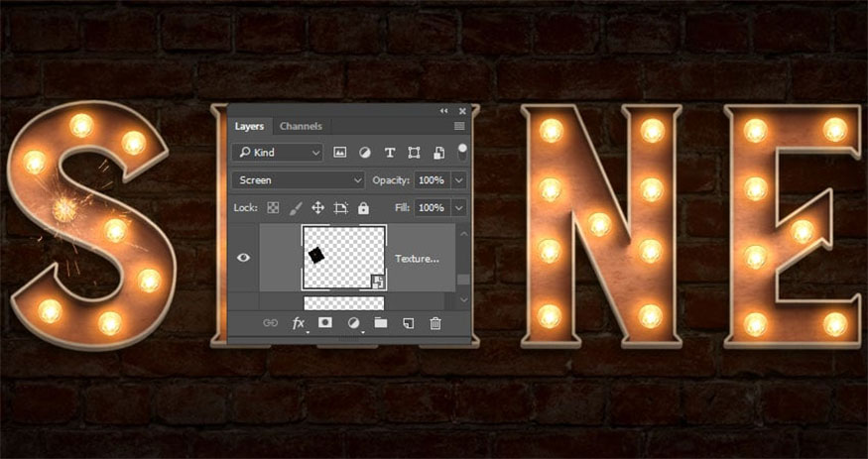This screenshot has height=459, width=868.
Task: Lock all layer attributes
Action: point(363,208)
